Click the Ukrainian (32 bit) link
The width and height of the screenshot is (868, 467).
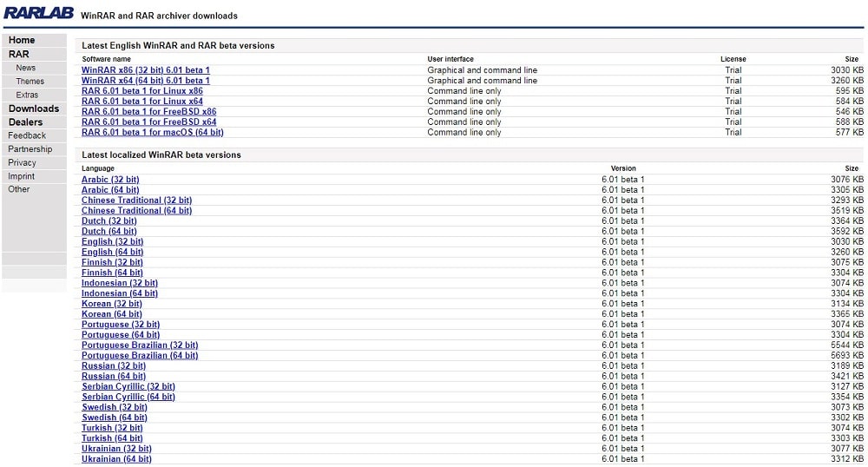[116, 449]
